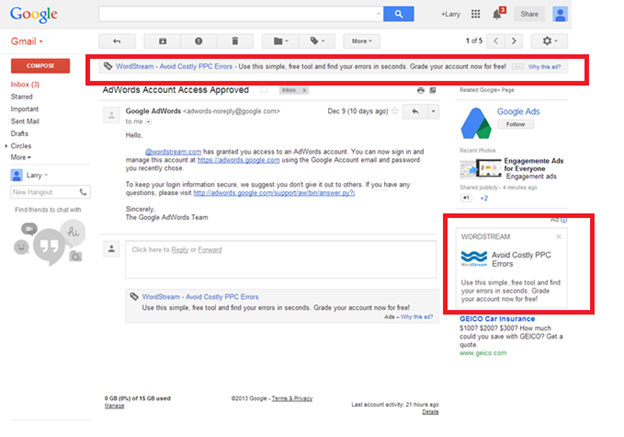Screen dimensions: 624x437
Task: Open the Sent Mail folder
Action: [x=25, y=121]
